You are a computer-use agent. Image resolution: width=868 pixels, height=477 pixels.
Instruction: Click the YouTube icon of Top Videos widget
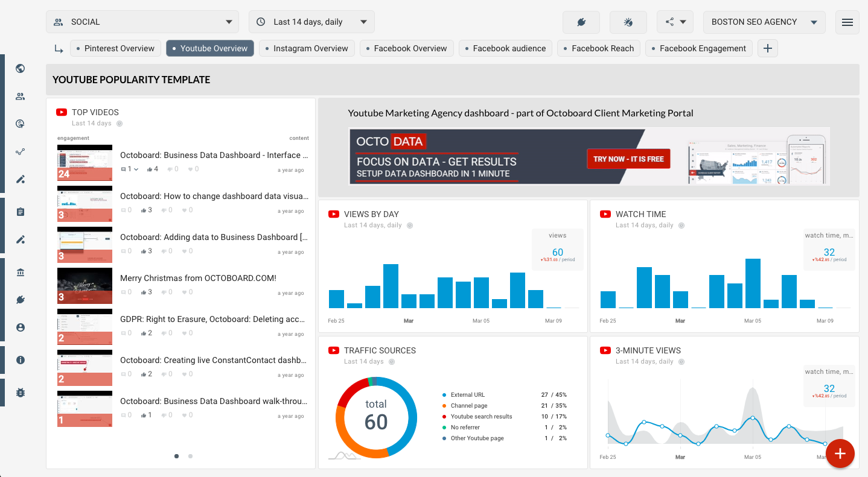pos(62,112)
